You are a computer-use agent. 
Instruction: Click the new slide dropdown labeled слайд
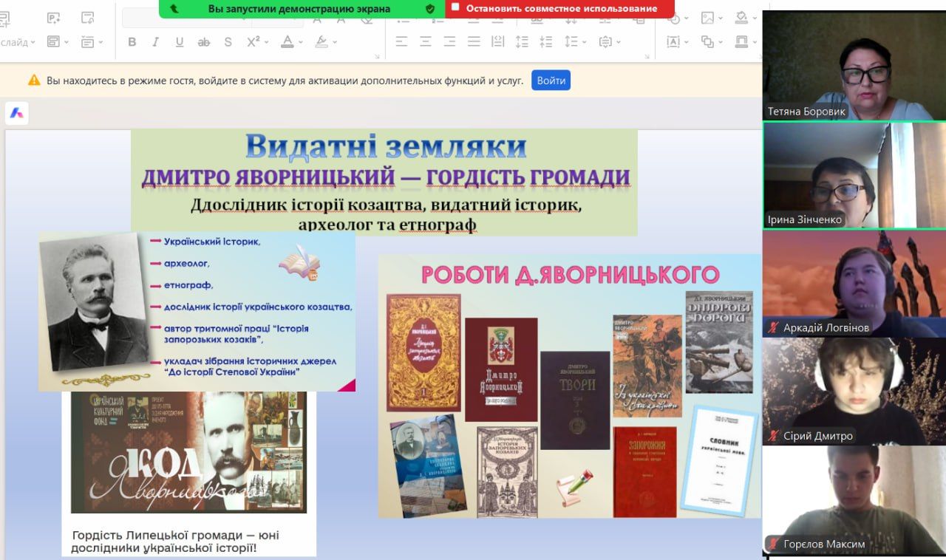point(18,42)
